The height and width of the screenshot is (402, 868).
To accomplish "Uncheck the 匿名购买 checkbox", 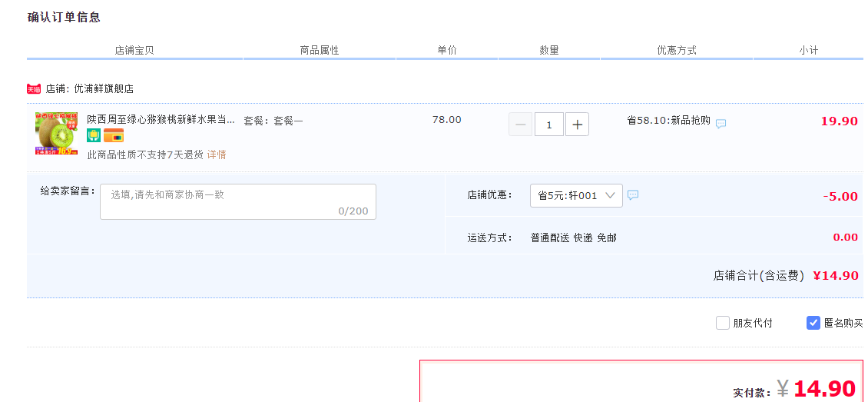I will tap(813, 323).
